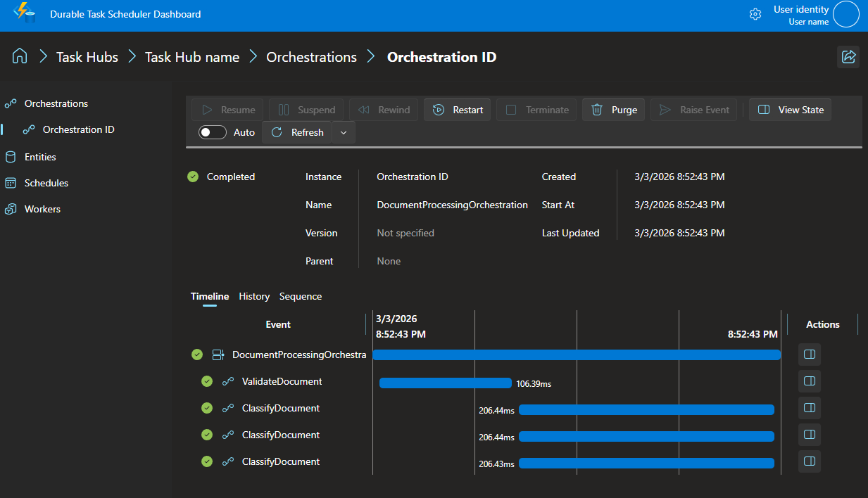Switch to the History tab
This screenshot has height=498, width=868.
253,296
